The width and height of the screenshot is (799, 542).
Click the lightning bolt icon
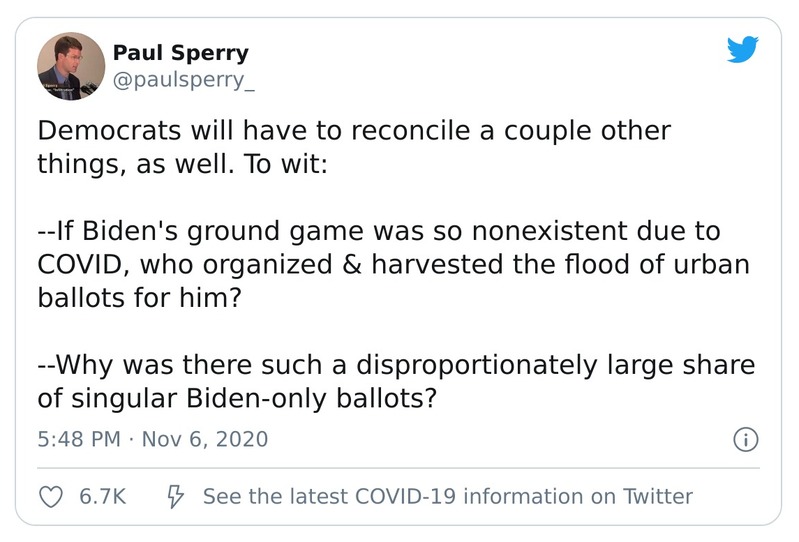click(x=172, y=496)
